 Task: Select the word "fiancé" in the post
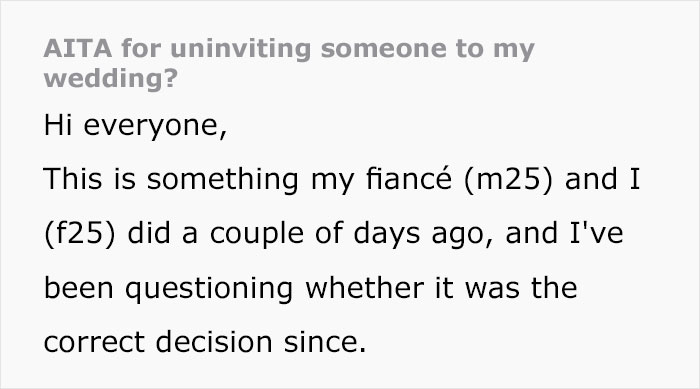pos(408,178)
